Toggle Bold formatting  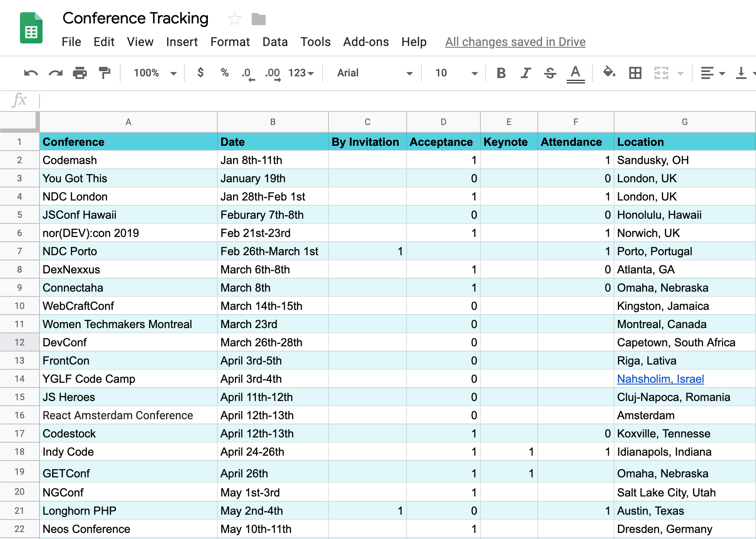501,73
